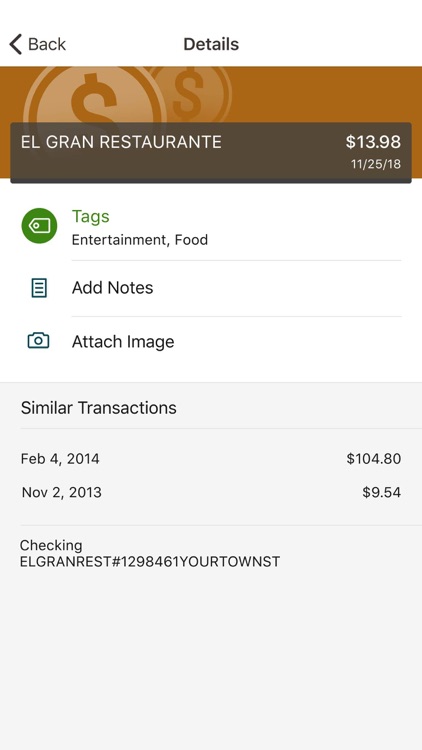This screenshot has width=422, height=750.
Task: Tap the Similar Transactions section header
Action: click(x=99, y=408)
